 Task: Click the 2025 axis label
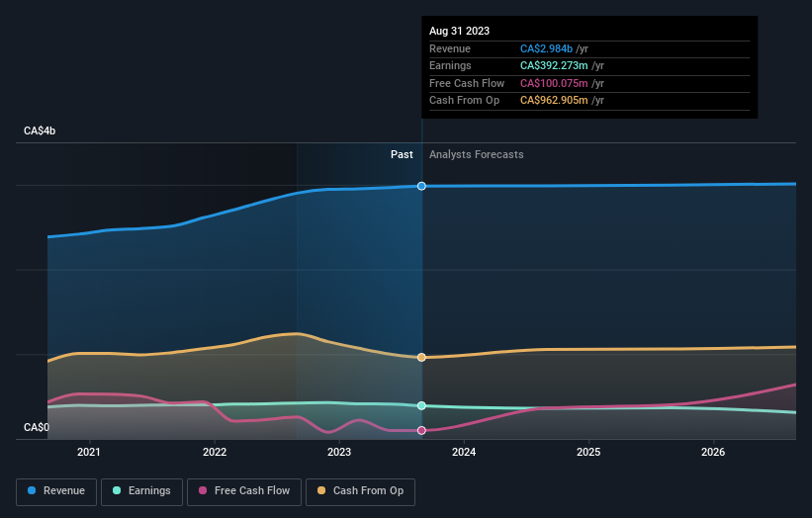[x=588, y=453]
